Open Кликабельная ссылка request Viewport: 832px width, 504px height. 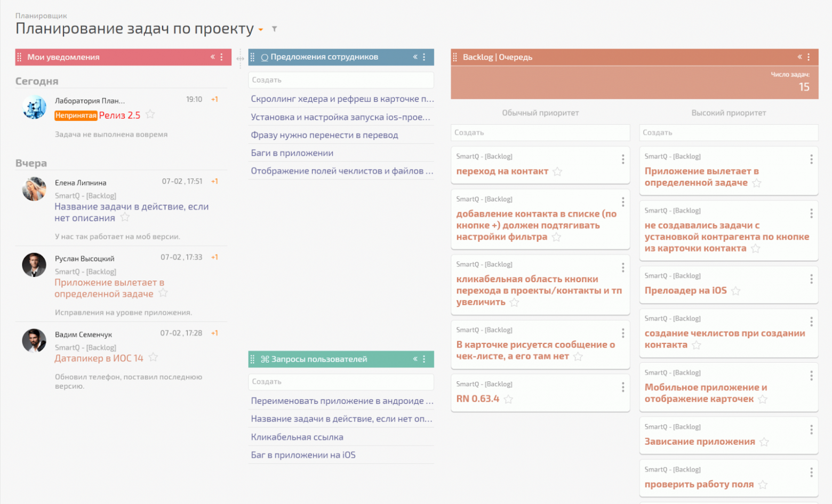pos(297,437)
